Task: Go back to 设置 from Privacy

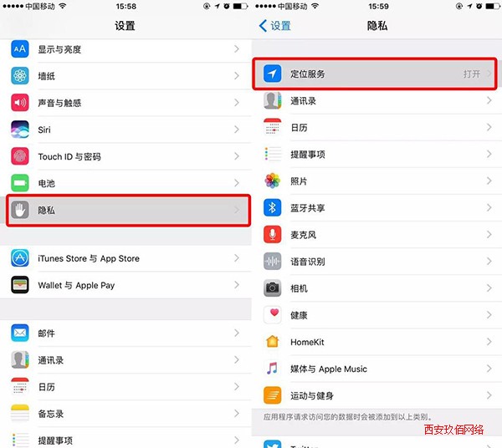Action: (x=275, y=26)
